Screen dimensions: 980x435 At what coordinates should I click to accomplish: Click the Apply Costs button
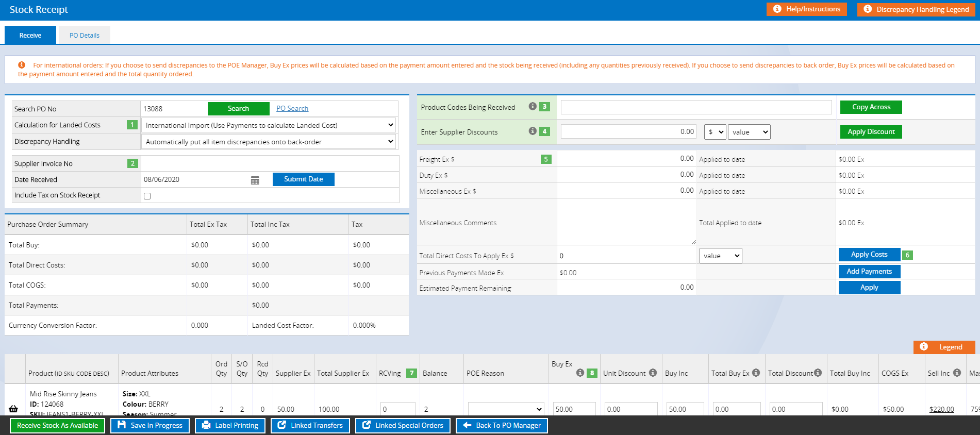point(870,254)
